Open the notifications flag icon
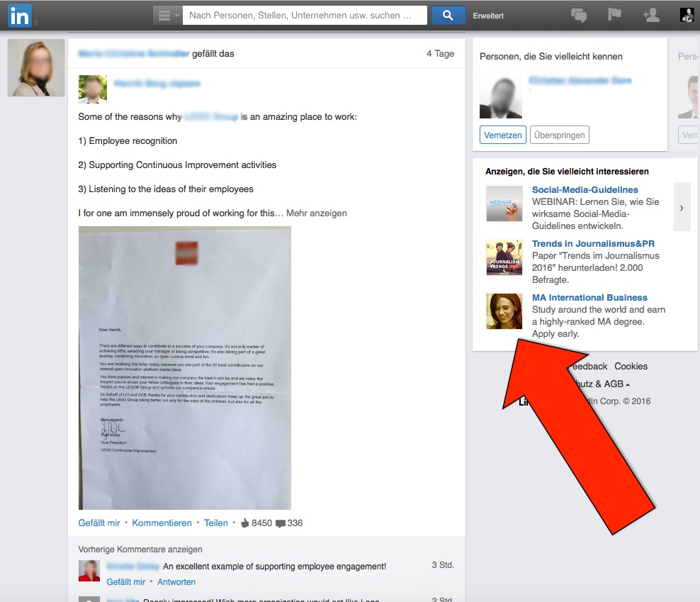 (614, 15)
